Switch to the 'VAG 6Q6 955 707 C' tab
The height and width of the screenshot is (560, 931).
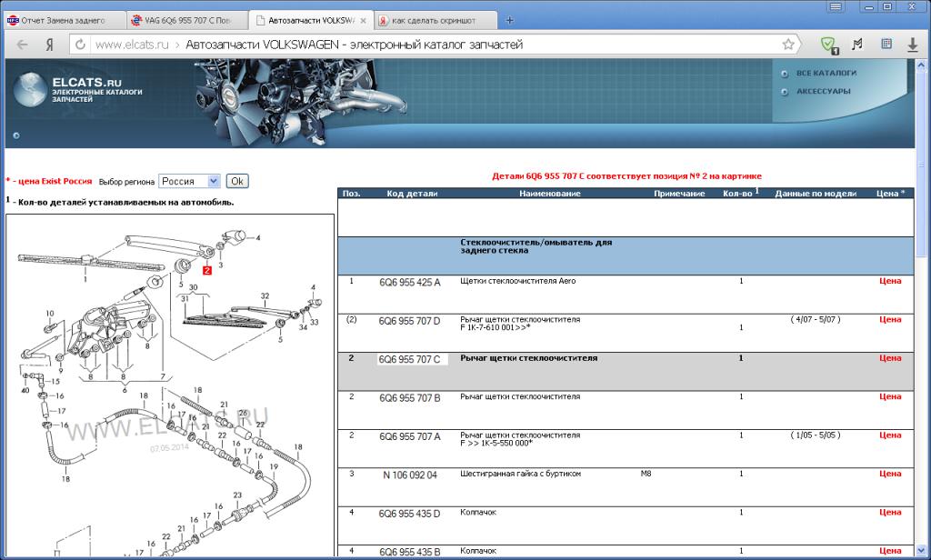(186, 20)
